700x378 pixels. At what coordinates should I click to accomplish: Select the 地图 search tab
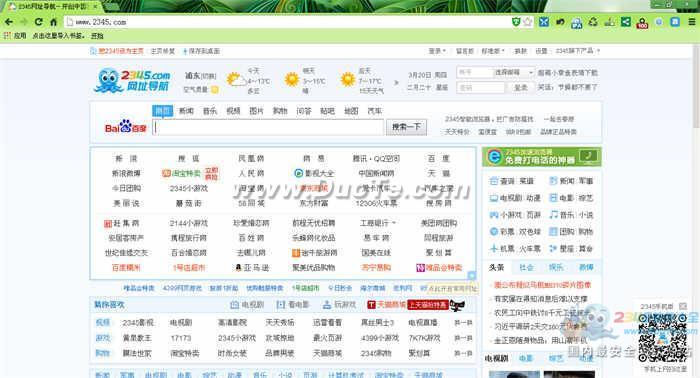(x=351, y=111)
